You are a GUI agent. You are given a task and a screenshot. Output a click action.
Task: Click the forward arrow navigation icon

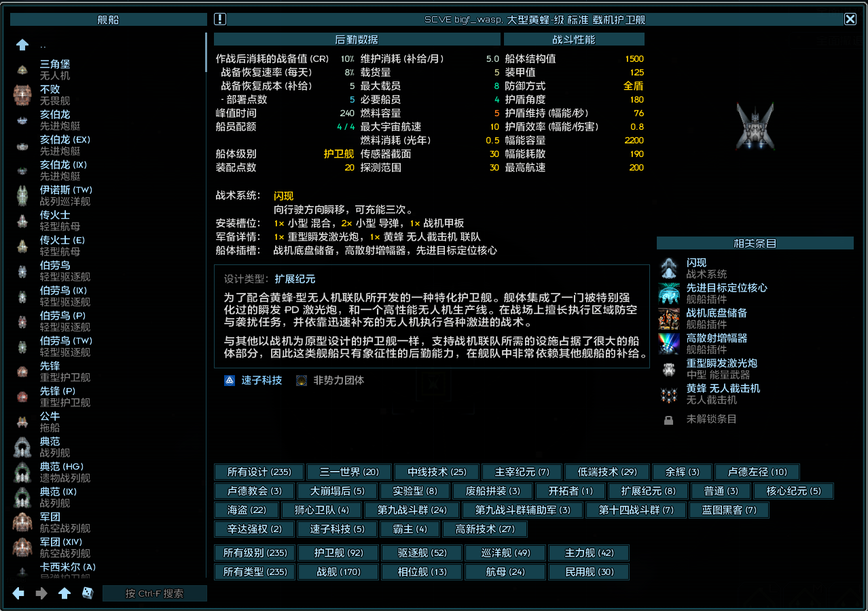[41, 593]
